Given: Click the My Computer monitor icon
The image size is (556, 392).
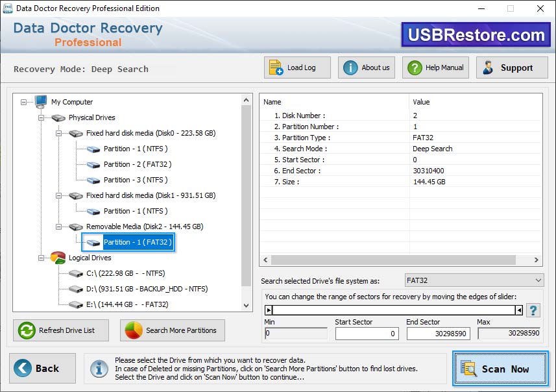Looking at the screenshot, I should [x=41, y=102].
